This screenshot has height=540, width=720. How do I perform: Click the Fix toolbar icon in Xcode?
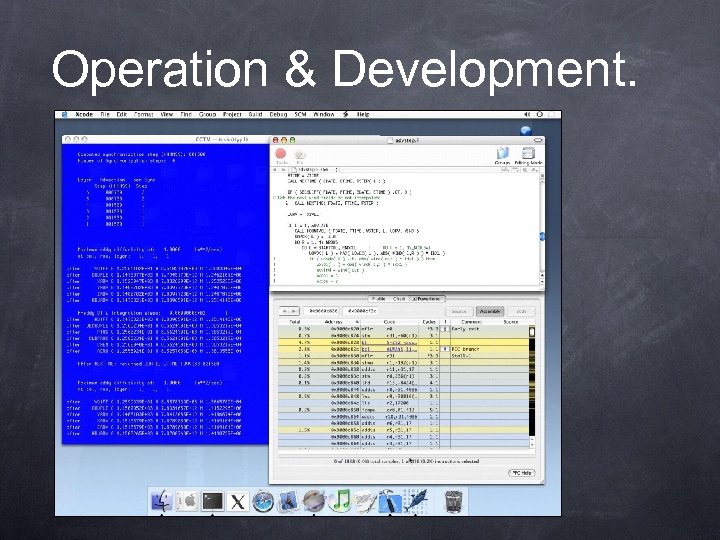[x=300, y=155]
